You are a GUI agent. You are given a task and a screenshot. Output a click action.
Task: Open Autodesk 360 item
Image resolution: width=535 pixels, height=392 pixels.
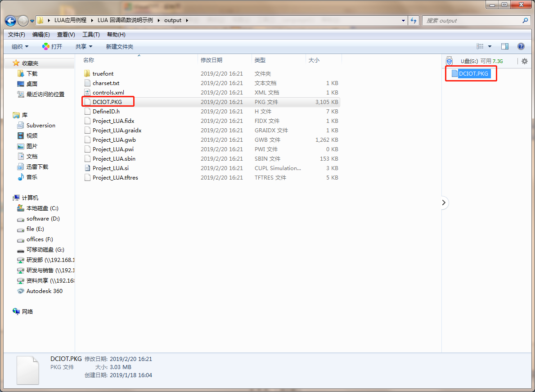click(x=45, y=291)
